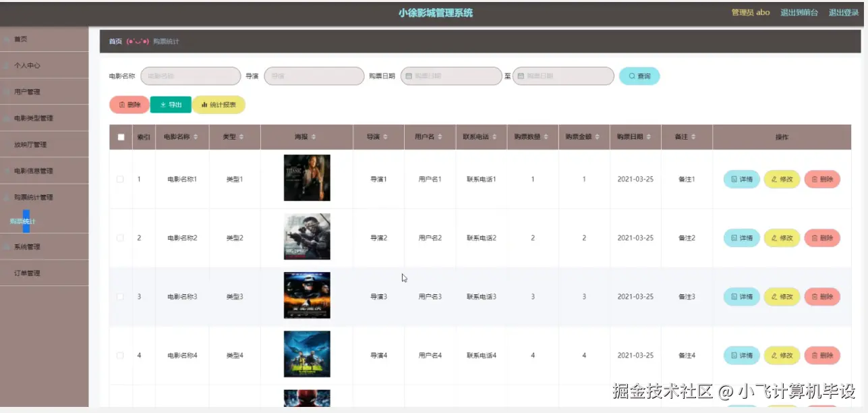Open 统计报表 statistics report
Screen dimensions: 868x413
click(219, 105)
